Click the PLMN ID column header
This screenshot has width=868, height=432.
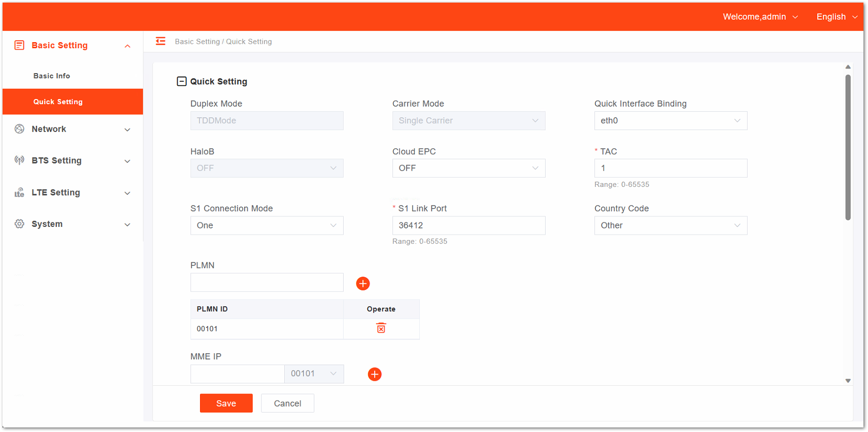pyautogui.click(x=266, y=309)
